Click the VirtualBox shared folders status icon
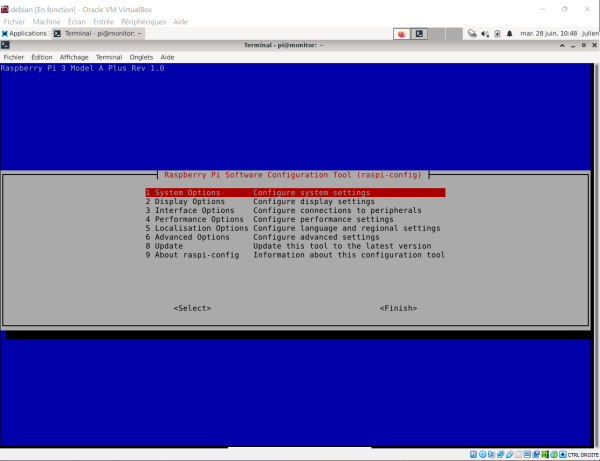 [x=518, y=454]
